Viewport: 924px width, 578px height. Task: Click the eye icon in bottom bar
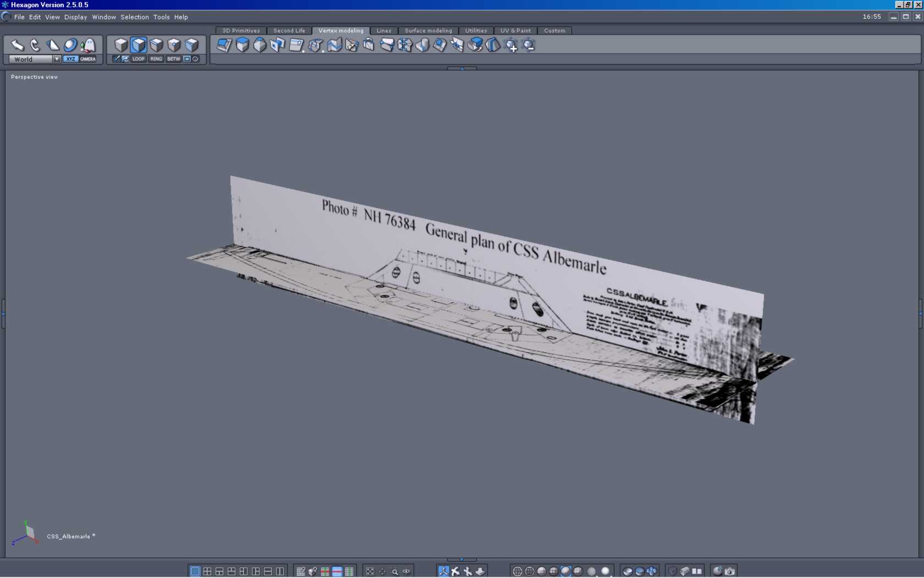tap(406, 571)
